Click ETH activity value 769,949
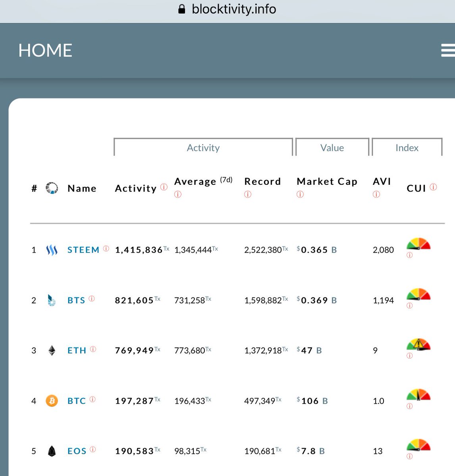Viewport: 455px width, 476px height. [134, 351]
